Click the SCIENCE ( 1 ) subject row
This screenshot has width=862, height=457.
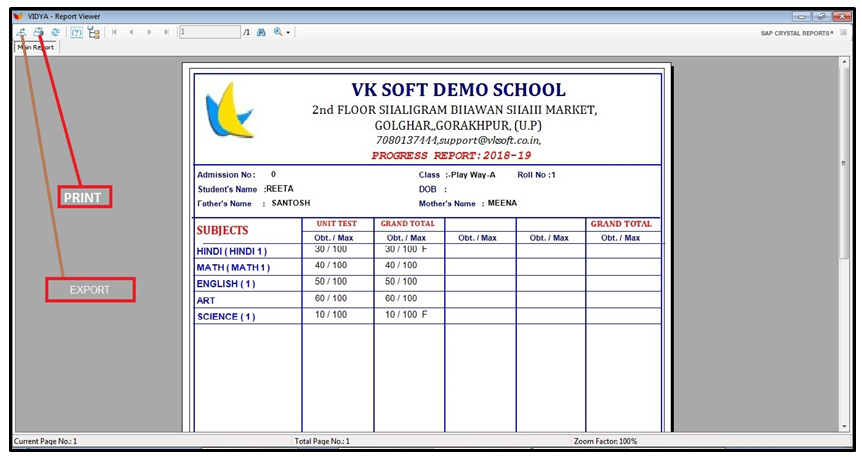(x=226, y=317)
